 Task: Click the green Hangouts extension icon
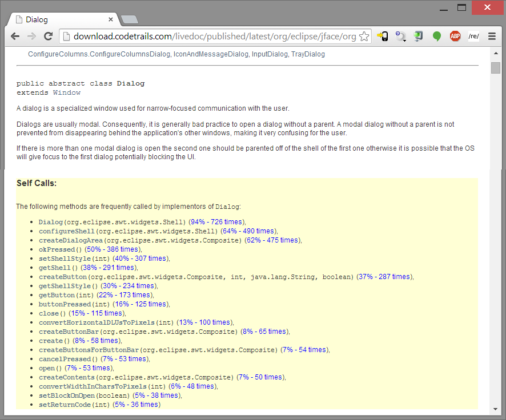click(437, 37)
